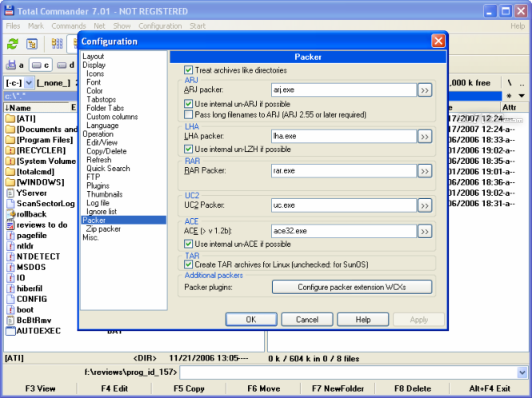This screenshot has height=398, width=532.
Task: Click Configure packer extension WCXs button
Action: [352, 287]
